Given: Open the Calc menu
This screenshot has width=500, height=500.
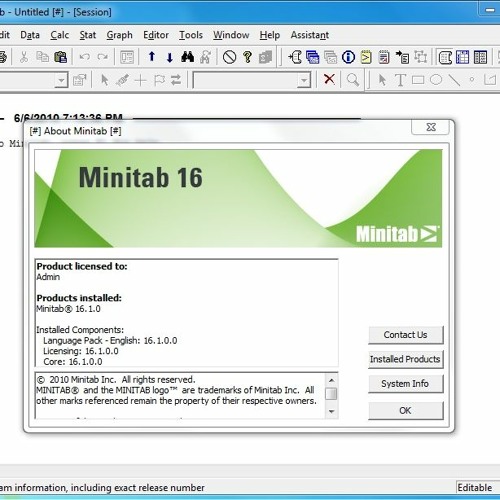Looking at the screenshot, I should (60, 35).
